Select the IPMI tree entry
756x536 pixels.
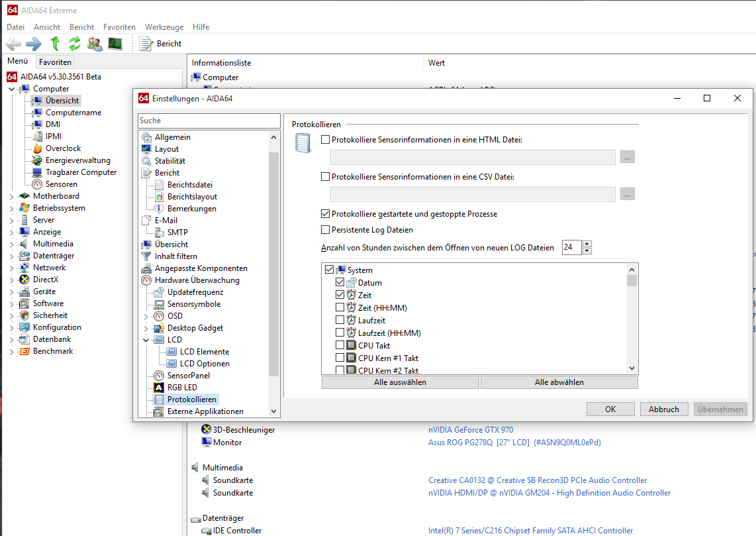coord(54,136)
